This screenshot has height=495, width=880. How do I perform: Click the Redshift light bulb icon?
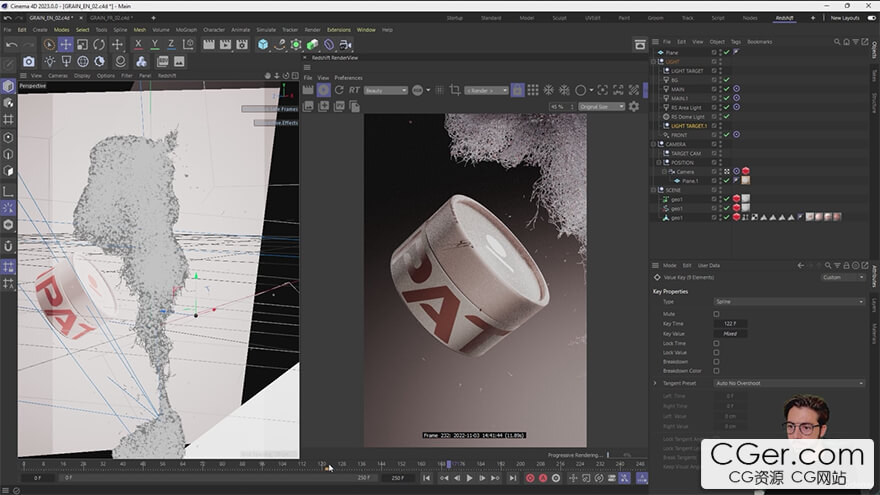(x=50, y=61)
